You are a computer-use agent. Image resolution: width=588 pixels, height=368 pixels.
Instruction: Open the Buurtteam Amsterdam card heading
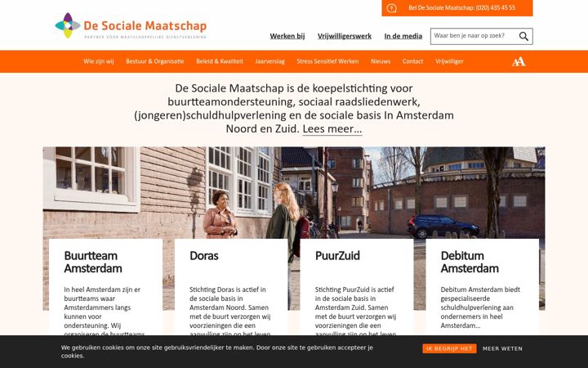point(93,263)
